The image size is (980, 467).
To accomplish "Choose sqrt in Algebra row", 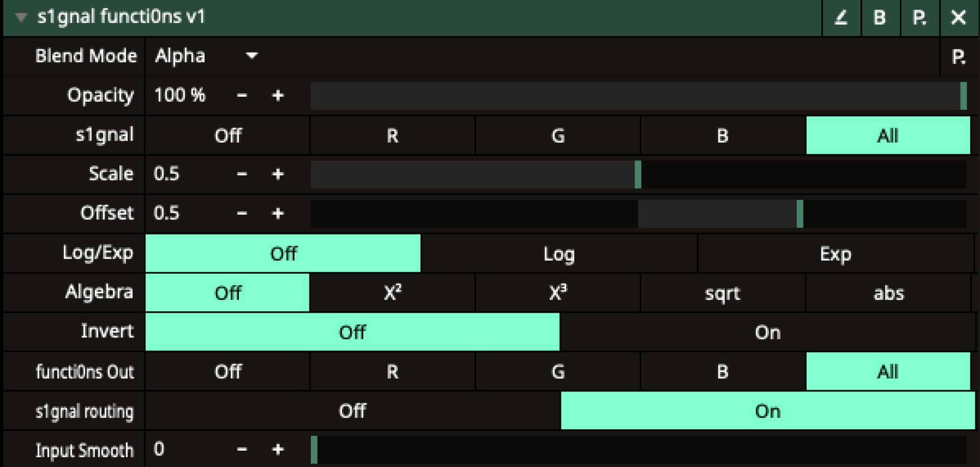I will tap(722, 293).
